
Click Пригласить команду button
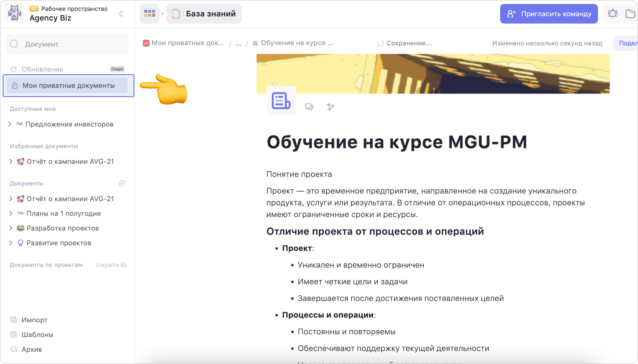pos(549,14)
